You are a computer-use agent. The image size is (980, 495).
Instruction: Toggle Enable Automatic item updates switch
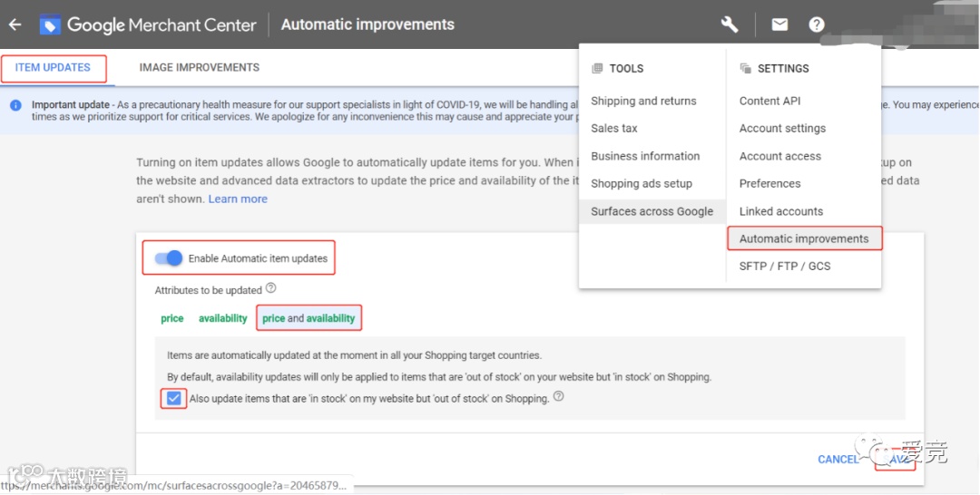169,257
